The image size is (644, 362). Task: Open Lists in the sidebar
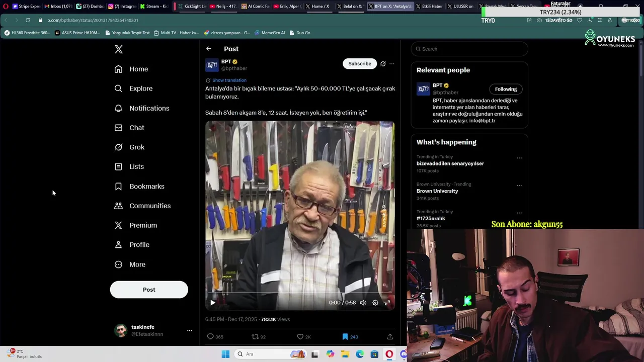pyautogui.click(x=129, y=166)
